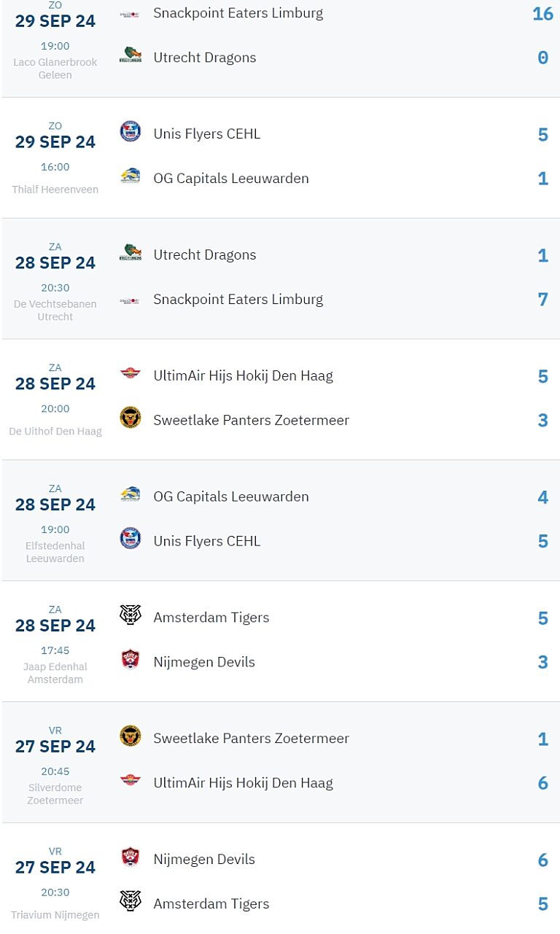The image size is (560, 934).
Task: Click Nijmegen Devils logo in Triavium Nijmegen match
Action: point(130,857)
